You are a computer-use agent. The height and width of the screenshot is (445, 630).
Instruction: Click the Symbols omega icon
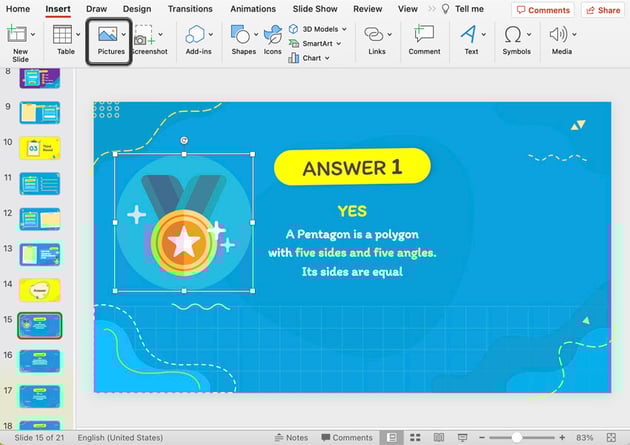tap(513, 35)
